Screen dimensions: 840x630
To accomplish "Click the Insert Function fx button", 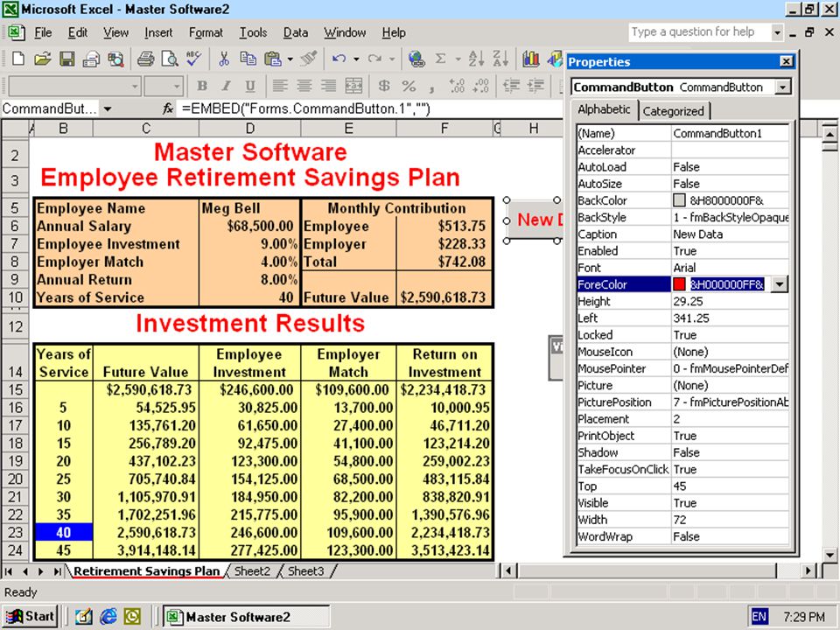I will pyautogui.click(x=168, y=109).
